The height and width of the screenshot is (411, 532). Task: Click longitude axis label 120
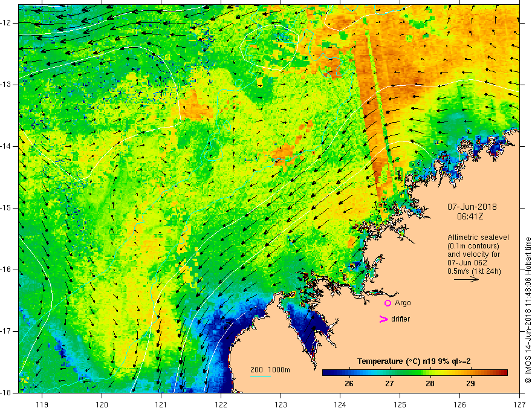click(x=102, y=404)
